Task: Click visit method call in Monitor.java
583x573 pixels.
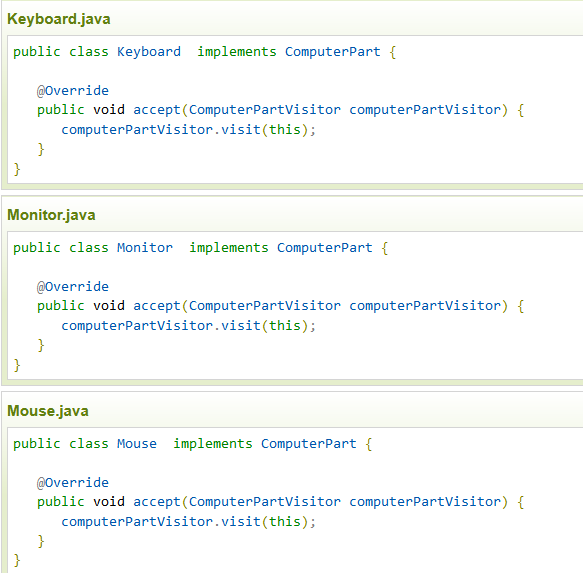Action: point(241,326)
